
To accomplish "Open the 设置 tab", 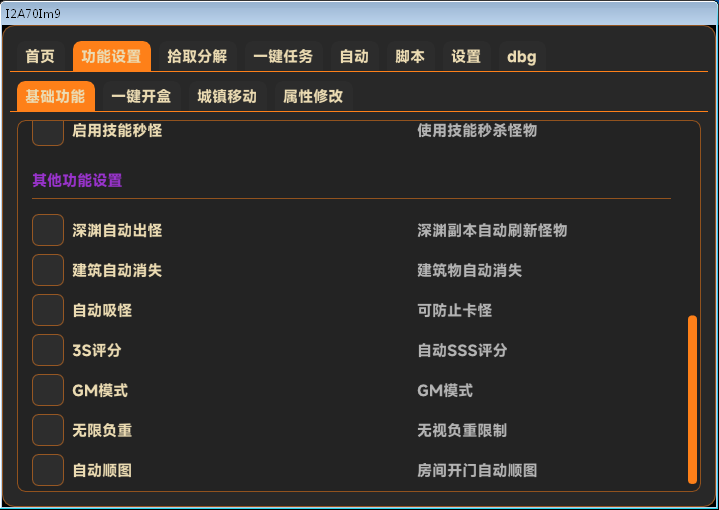I will click(466, 56).
